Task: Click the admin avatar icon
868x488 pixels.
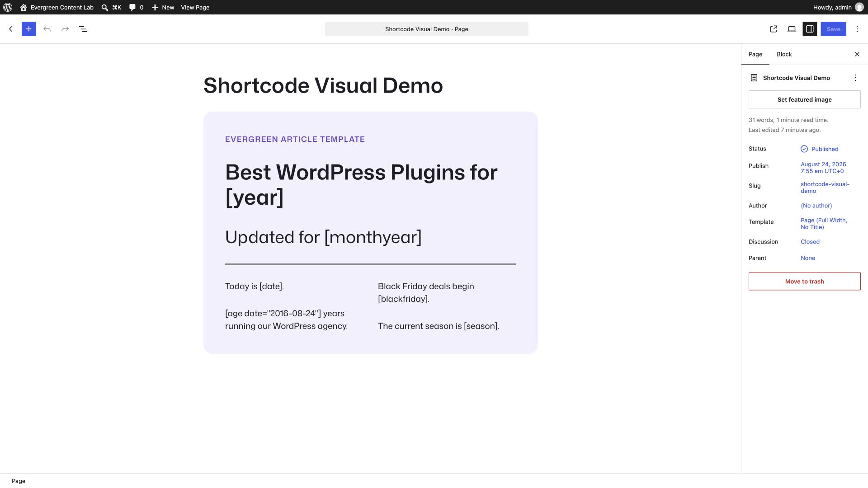Action: pos(859,7)
